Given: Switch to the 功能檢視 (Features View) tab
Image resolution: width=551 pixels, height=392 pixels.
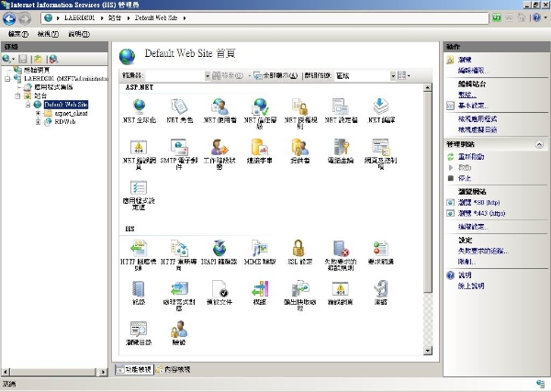Looking at the screenshot, I should point(134,369).
